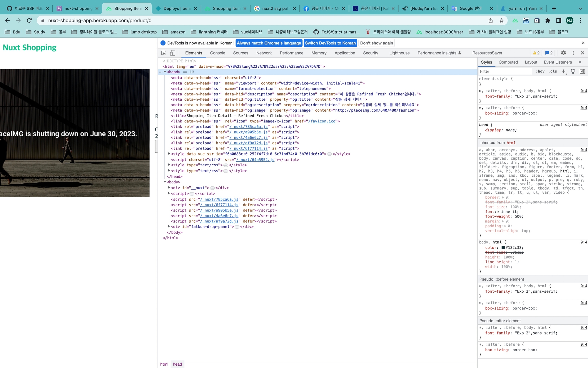Click Switch DevTools to Korean button
Viewport: 588px width, 368px height.
coord(330,43)
